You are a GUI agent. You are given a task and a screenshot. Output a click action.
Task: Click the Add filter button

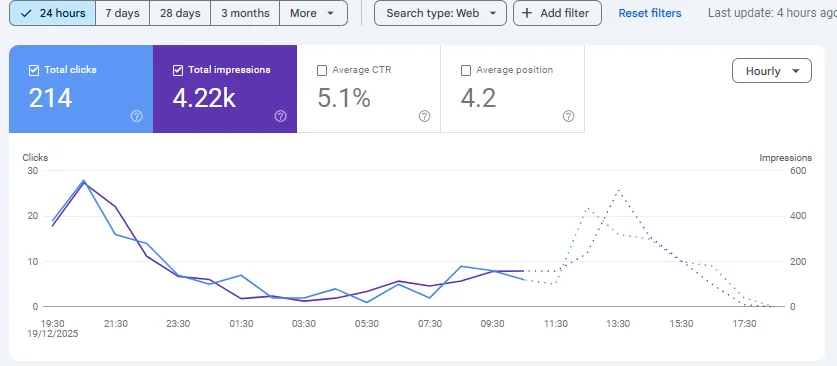click(557, 13)
